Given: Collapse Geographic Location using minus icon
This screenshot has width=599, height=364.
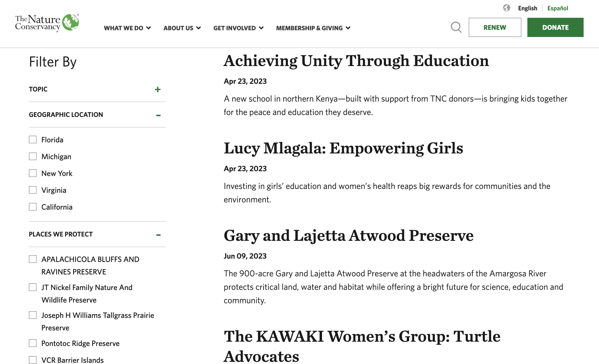Looking at the screenshot, I should click(x=158, y=115).
